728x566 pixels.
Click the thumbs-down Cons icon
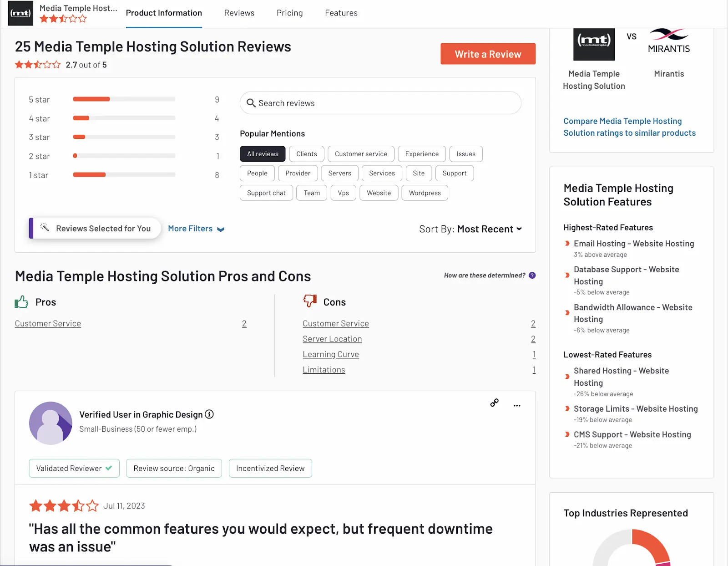310,301
